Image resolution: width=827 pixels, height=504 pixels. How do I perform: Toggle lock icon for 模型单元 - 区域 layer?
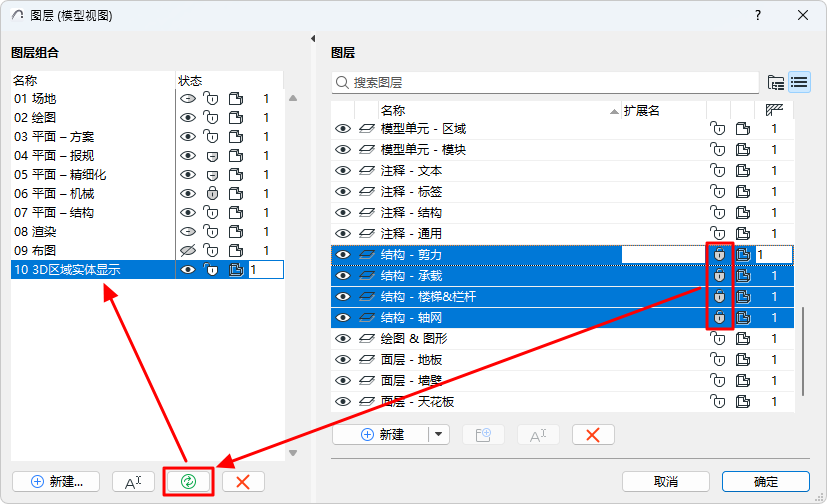pos(718,129)
